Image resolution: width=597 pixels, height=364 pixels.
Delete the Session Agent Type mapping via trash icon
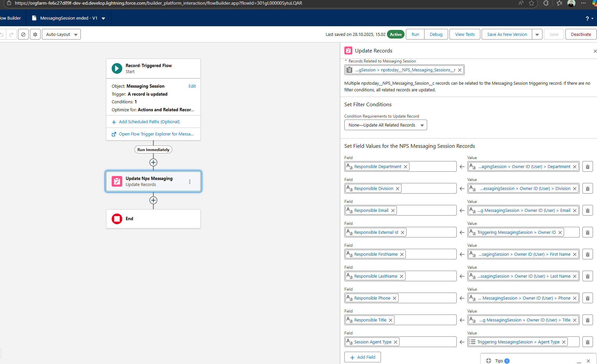click(x=587, y=342)
